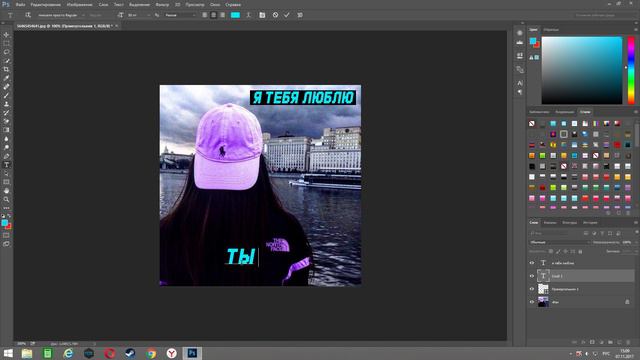Image resolution: width=640 pixels, height=360 pixels.
Task: Toggle Quick Mask mode icon
Action: pyautogui.click(x=6, y=236)
